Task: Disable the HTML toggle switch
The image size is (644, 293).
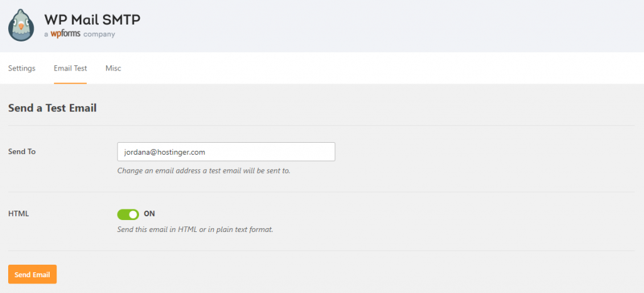Action: 128,214
